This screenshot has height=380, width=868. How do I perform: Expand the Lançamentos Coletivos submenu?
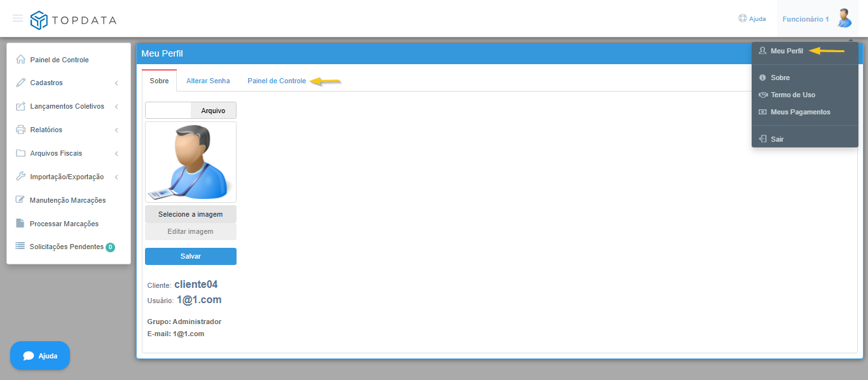(68, 106)
